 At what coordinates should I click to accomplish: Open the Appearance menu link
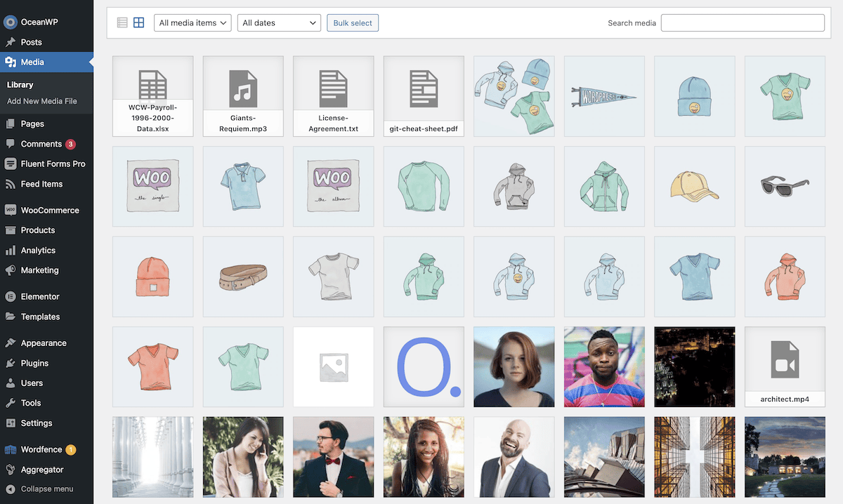pos(44,343)
